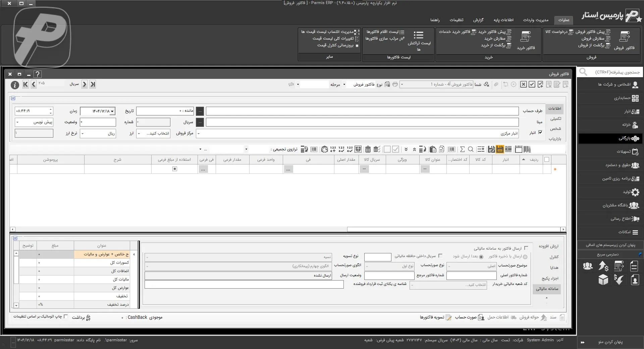Open the sales center (مرکز فروش) dropdown
Screen dimensions: 644x349
tap(139, 134)
